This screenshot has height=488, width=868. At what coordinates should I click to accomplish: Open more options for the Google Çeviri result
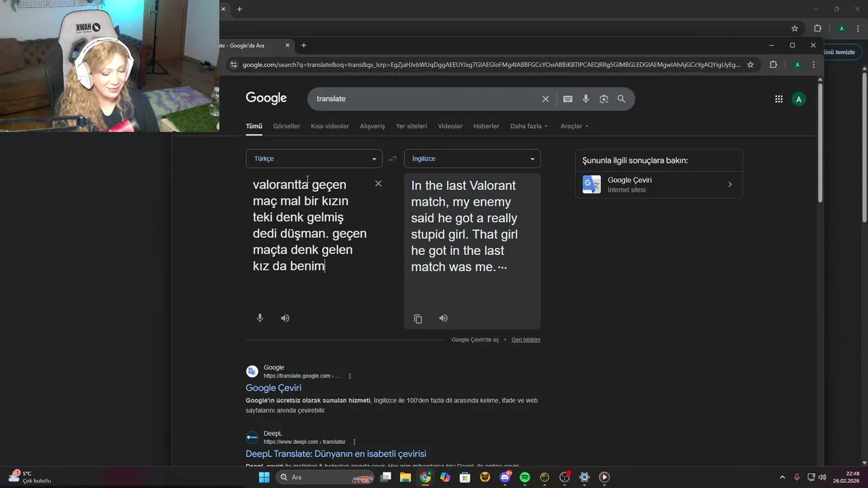(350, 375)
